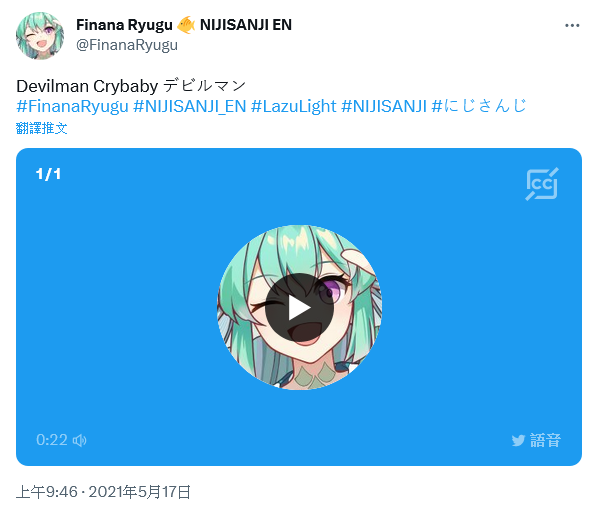This screenshot has width=598, height=517.
Task: Click the 1/1 voice clip counter
Action: (48, 174)
